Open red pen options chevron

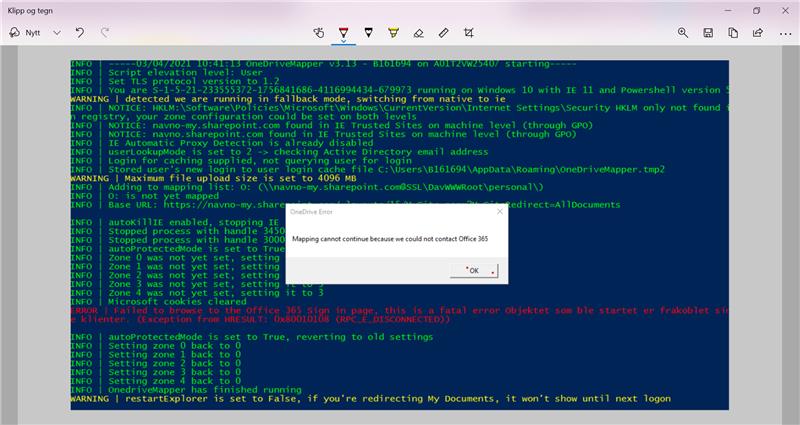click(343, 41)
